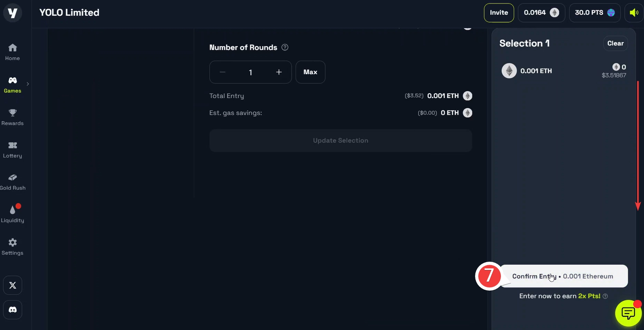This screenshot has width=644, height=330.
Task: Decrease rounds with the minus stepper
Action: [x=222, y=72]
